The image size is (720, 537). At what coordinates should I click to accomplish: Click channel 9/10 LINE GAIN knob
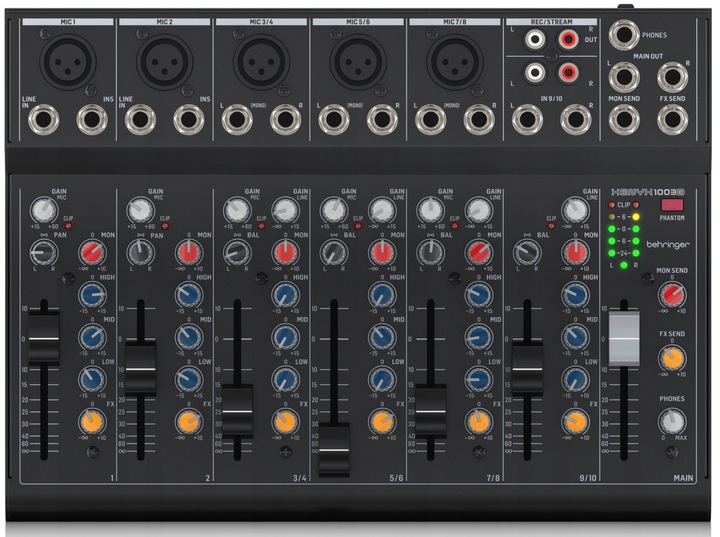point(576,210)
